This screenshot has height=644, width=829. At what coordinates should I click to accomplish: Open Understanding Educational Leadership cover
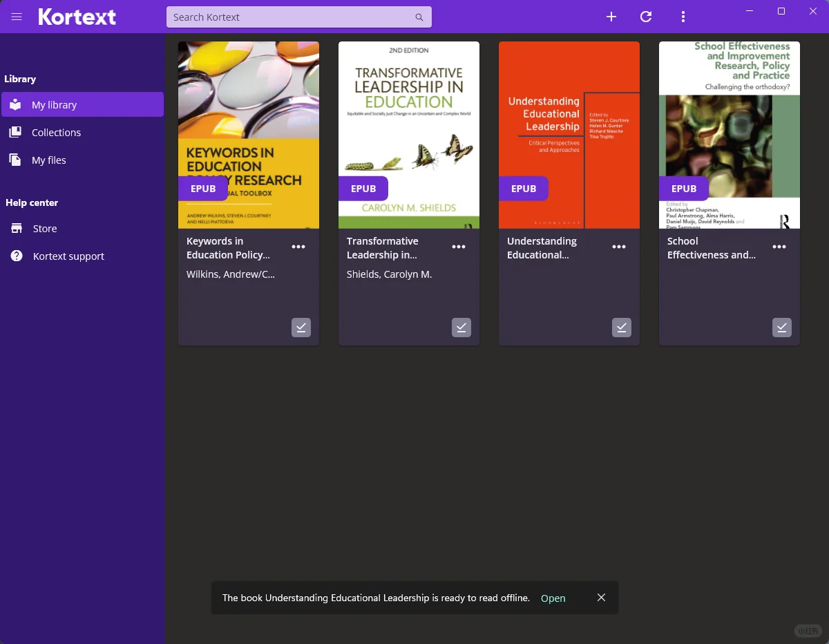click(x=569, y=135)
